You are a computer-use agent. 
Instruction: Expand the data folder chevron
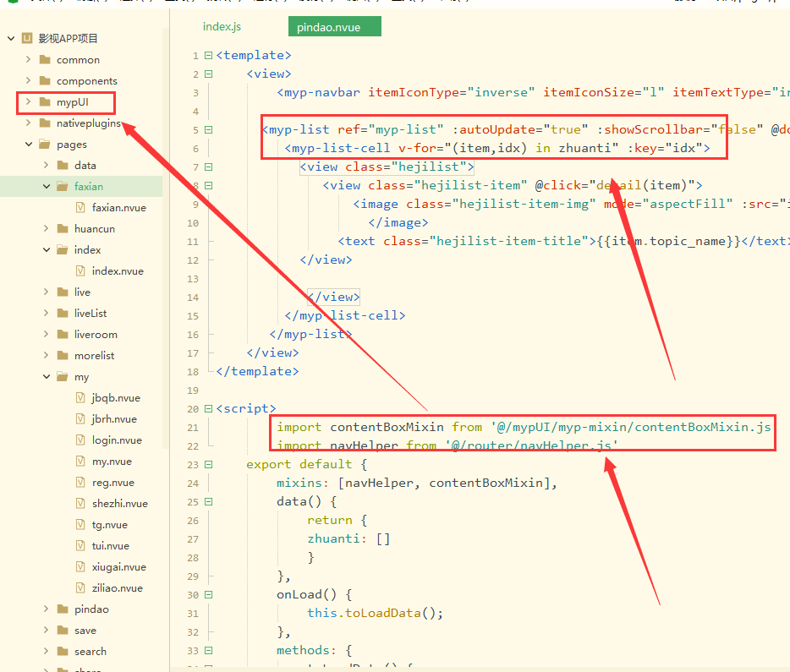pos(47,165)
